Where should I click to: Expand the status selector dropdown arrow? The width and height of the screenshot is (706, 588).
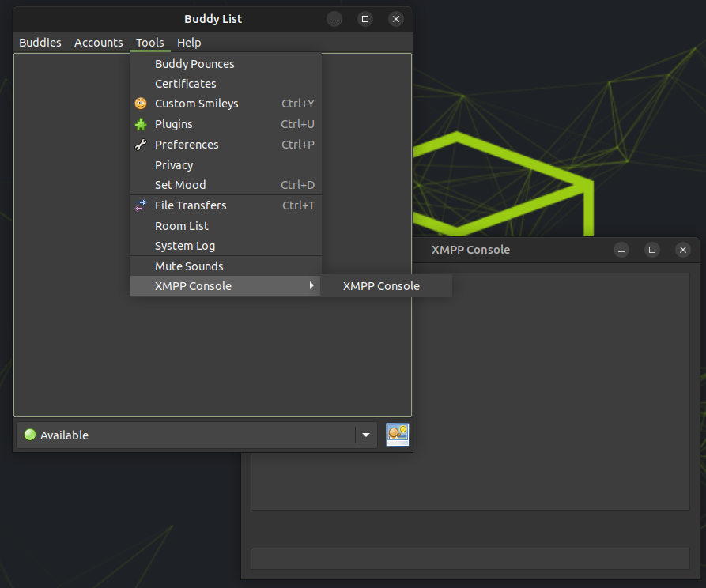pos(365,435)
